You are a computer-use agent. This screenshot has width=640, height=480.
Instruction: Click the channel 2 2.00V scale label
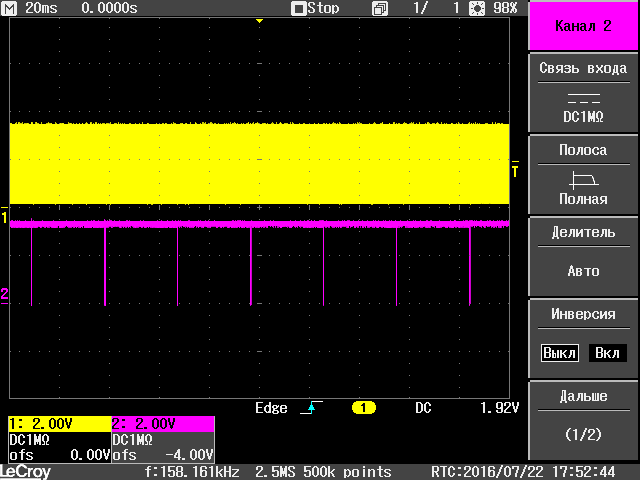163,424
